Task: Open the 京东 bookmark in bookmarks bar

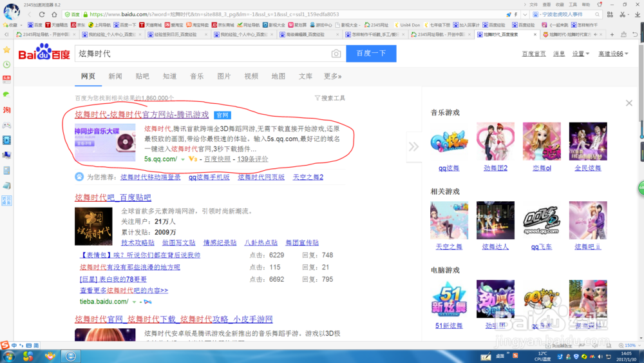Action: (78, 25)
